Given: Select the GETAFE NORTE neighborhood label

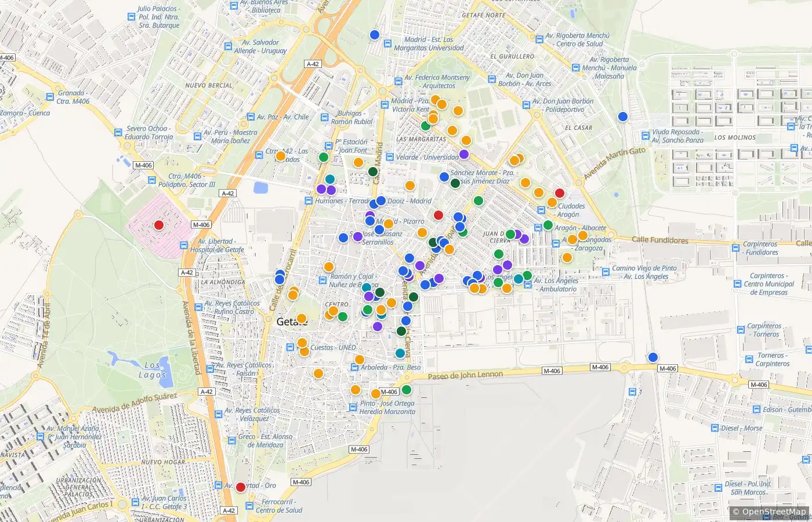Looking at the screenshot, I should [x=484, y=15].
